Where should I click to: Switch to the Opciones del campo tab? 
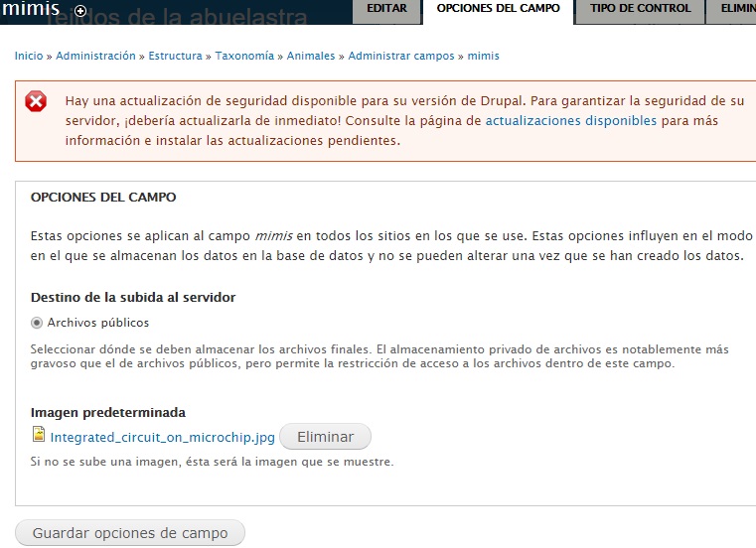click(x=498, y=11)
